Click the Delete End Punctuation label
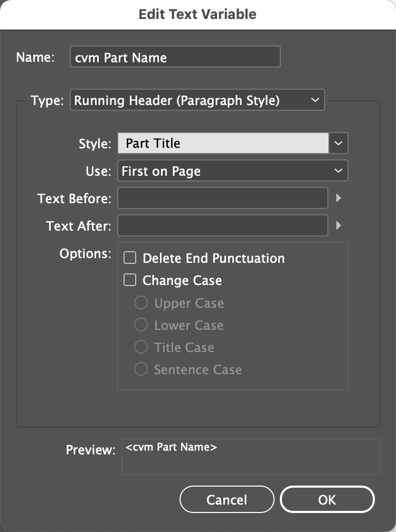The height and width of the screenshot is (532, 396). (213, 258)
